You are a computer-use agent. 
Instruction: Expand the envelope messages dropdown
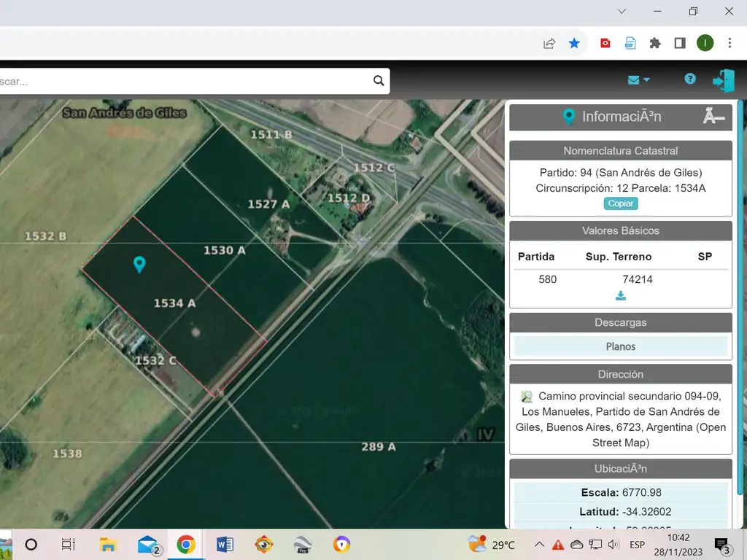638,80
